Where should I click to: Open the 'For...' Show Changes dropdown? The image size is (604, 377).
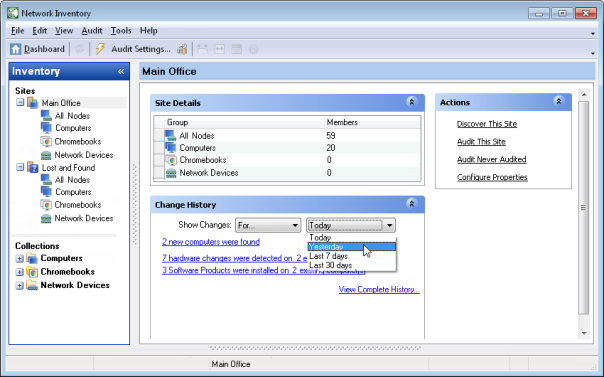coord(268,225)
